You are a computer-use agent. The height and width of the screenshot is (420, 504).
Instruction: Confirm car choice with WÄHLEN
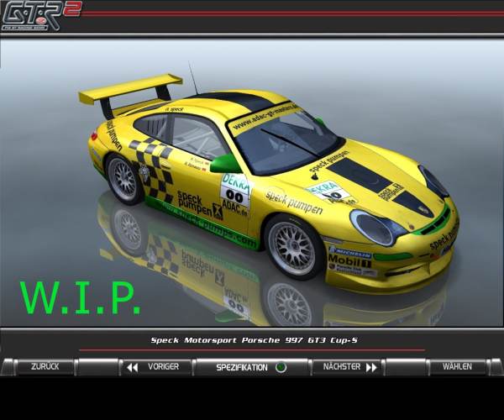pyautogui.click(x=458, y=366)
